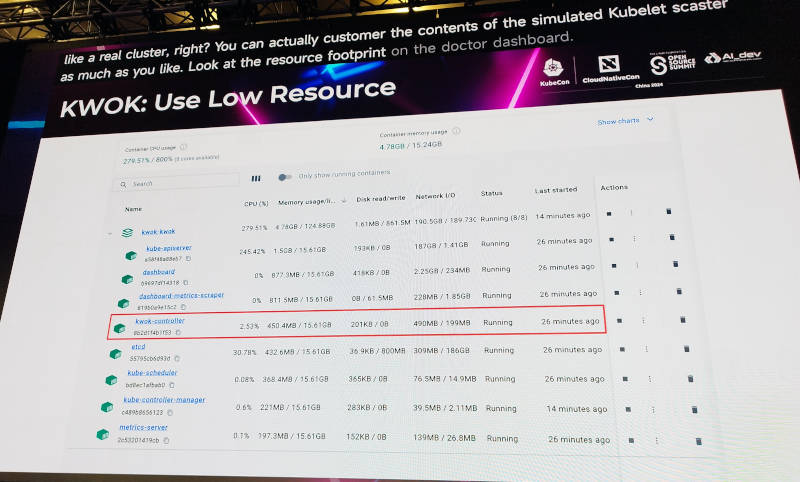The width and height of the screenshot is (800, 482).
Task: Toggle Only show running containers switch
Action: click(285, 177)
